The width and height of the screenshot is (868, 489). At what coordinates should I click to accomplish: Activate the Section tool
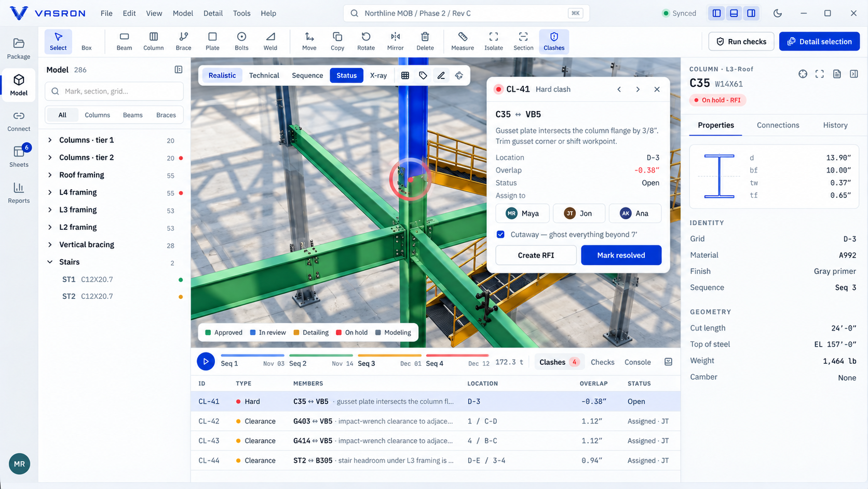[523, 42]
